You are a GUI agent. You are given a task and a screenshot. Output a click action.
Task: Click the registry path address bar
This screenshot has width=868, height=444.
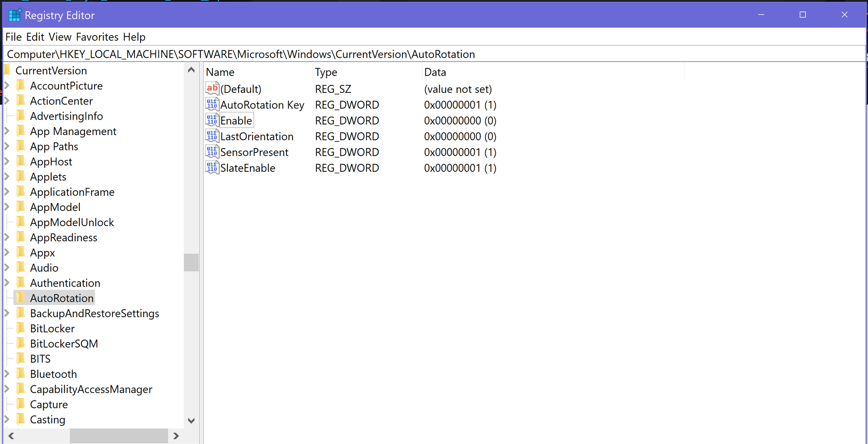pyautogui.click(x=434, y=54)
